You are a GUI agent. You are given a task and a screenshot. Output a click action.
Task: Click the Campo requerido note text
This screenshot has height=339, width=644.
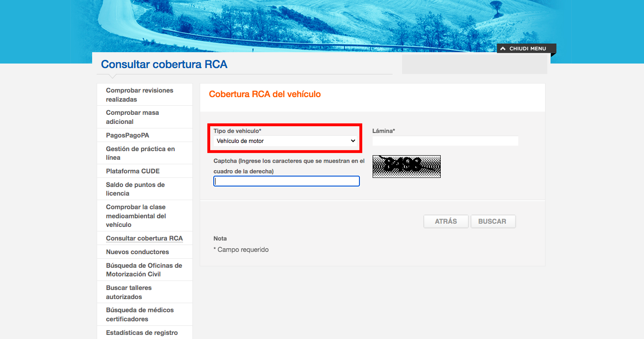click(x=241, y=250)
